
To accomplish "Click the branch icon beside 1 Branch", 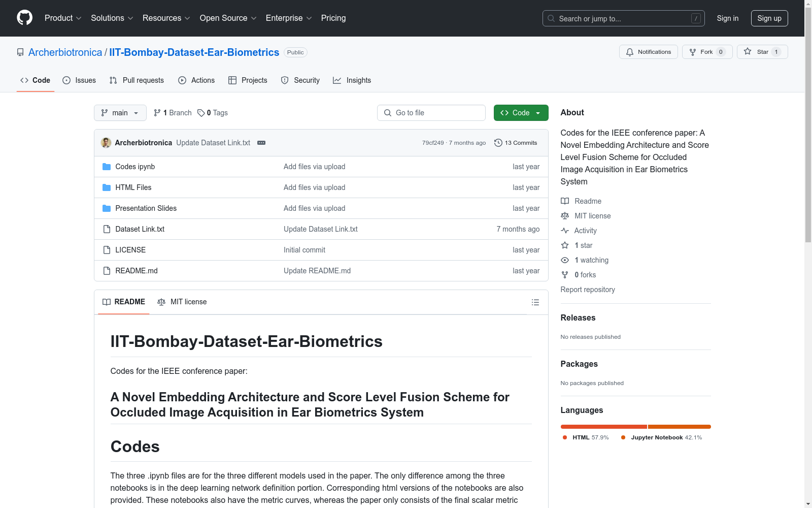I will click(157, 113).
